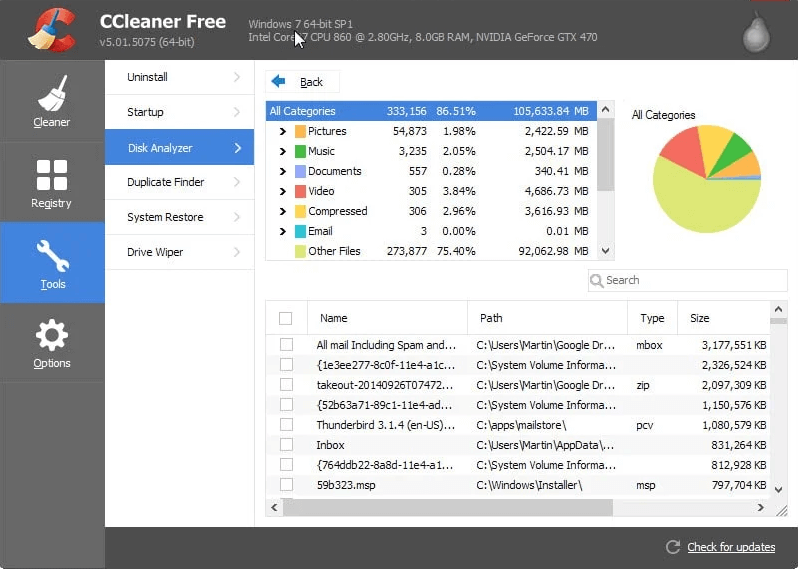Click the Check for updates link
The height and width of the screenshot is (569, 798).
731,547
